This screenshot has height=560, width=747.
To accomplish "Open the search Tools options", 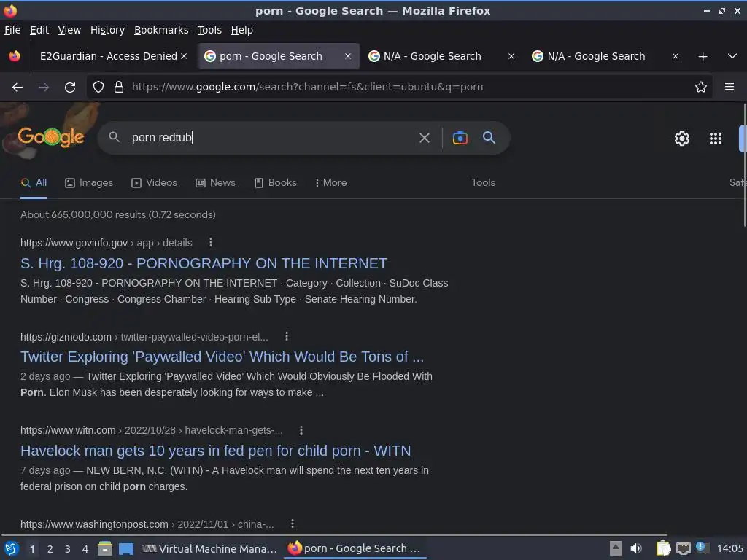I will [x=483, y=183].
